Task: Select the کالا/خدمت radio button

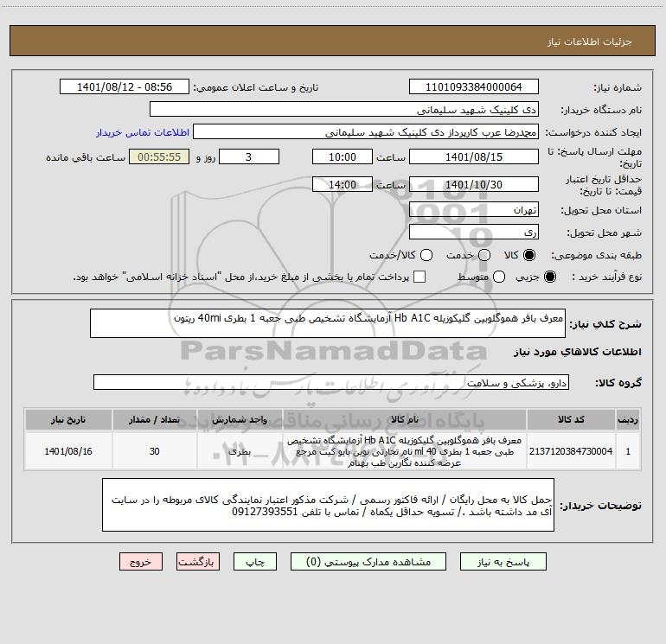Action: pyautogui.click(x=426, y=255)
